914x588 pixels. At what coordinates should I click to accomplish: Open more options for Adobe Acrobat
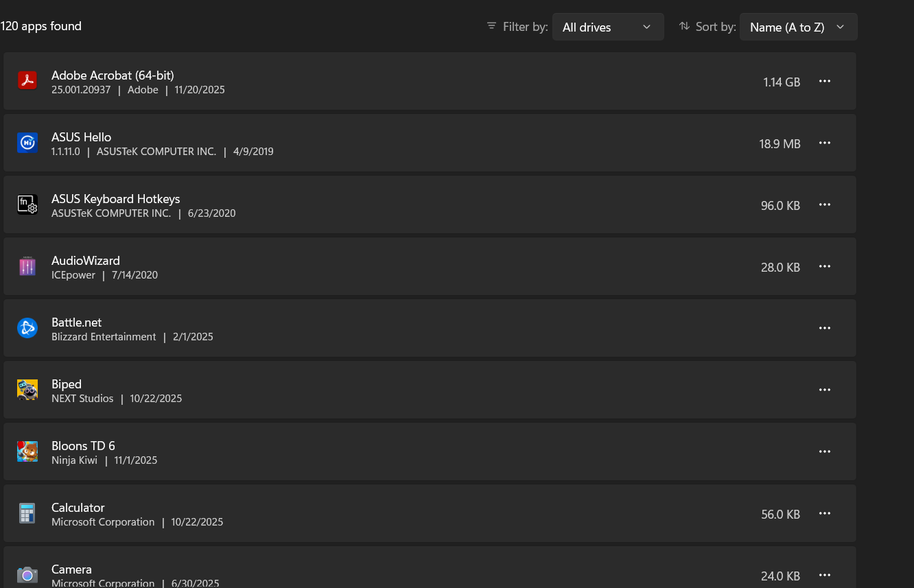pos(825,81)
